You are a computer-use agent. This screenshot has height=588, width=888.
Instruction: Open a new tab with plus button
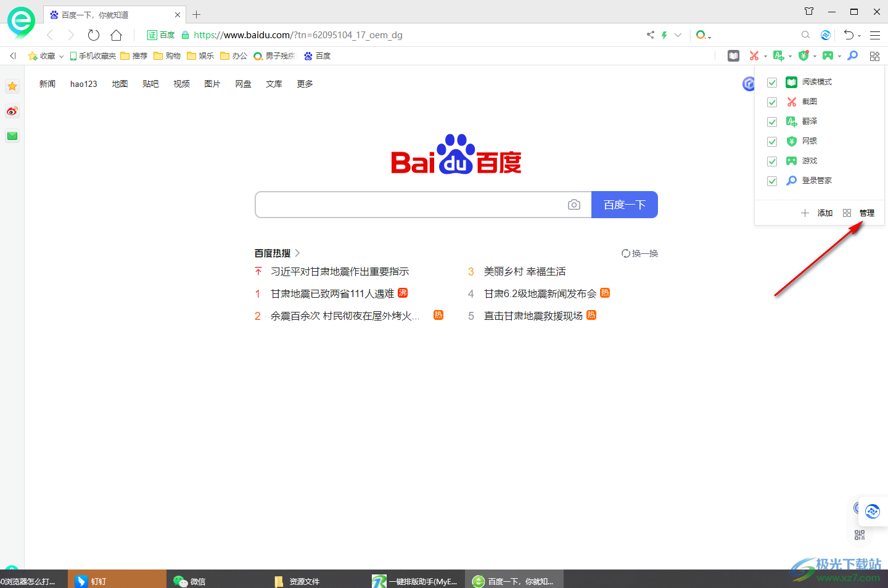pyautogui.click(x=197, y=14)
